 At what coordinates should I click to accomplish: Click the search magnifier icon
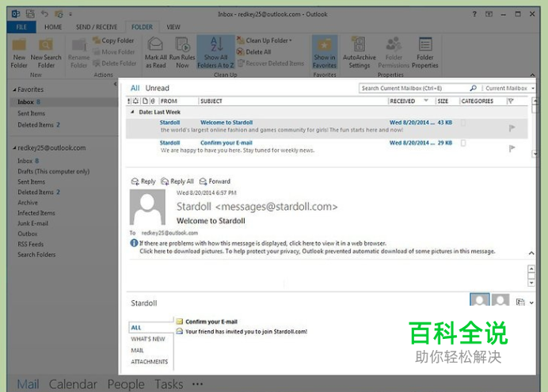point(473,88)
